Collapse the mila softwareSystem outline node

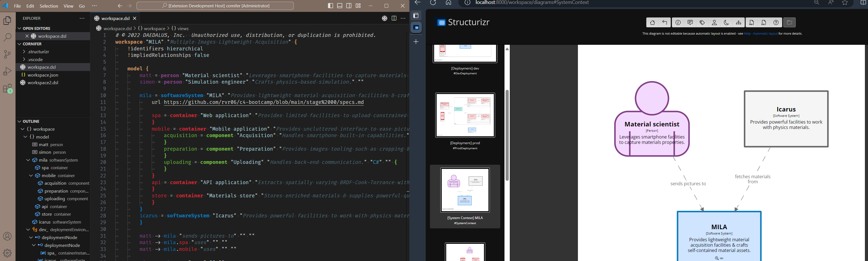[x=28, y=160]
